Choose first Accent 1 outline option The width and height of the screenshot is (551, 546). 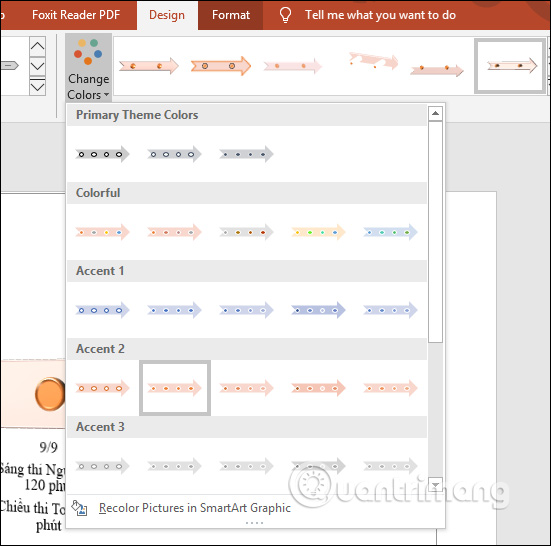tap(103, 310)
